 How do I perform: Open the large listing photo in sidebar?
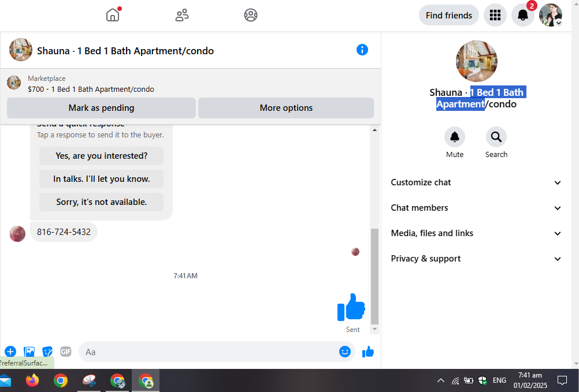pyautogui.click(x=476, y=61)
